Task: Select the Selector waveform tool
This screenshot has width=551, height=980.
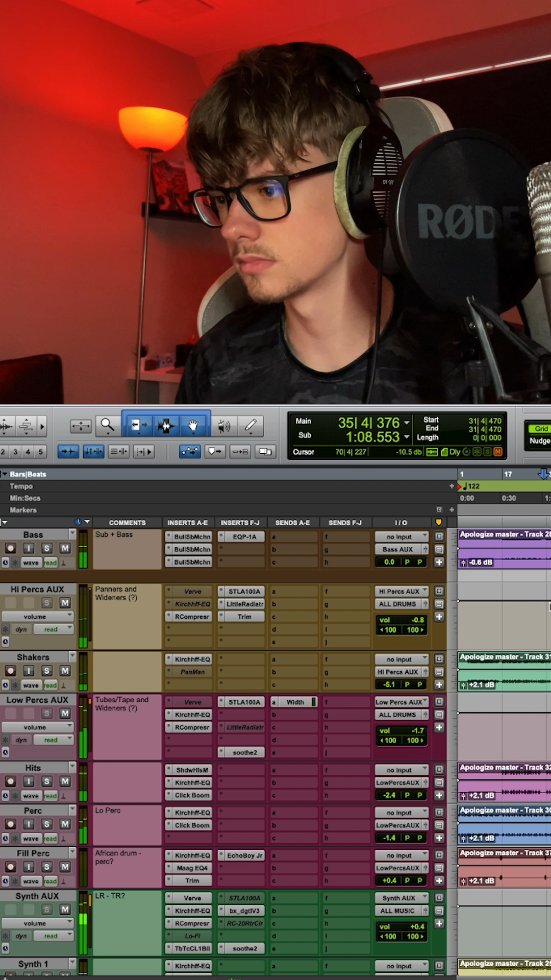Action: coord(165,425)
